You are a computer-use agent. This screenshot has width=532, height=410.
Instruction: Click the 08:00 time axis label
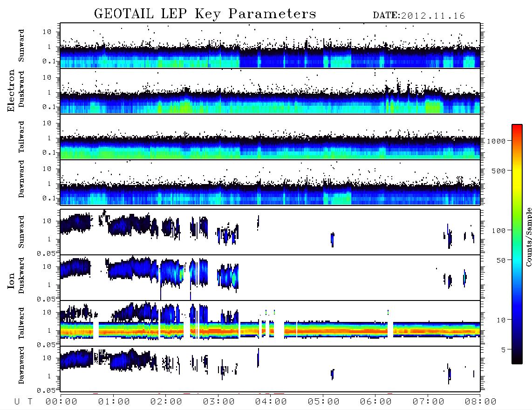click(481, 402)
